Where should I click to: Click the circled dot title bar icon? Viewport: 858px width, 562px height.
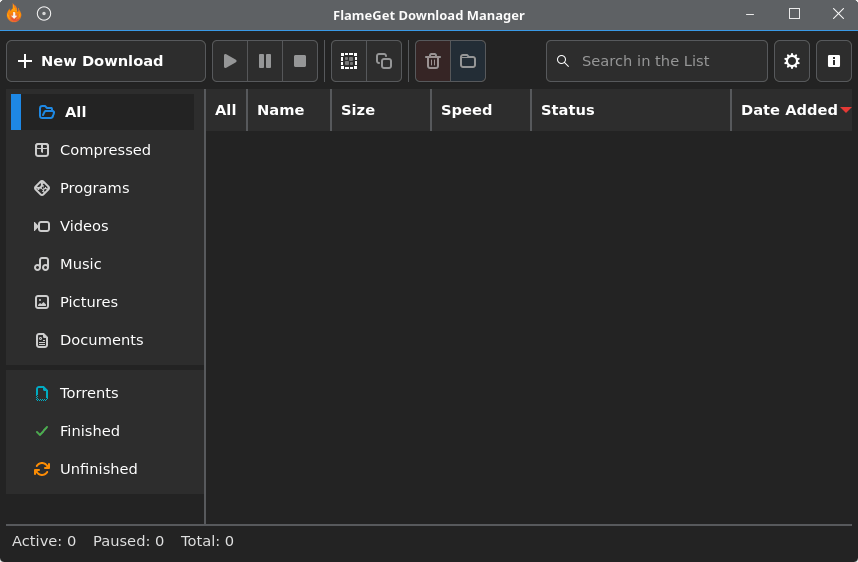pyautogui.click(x=44, y=14)
